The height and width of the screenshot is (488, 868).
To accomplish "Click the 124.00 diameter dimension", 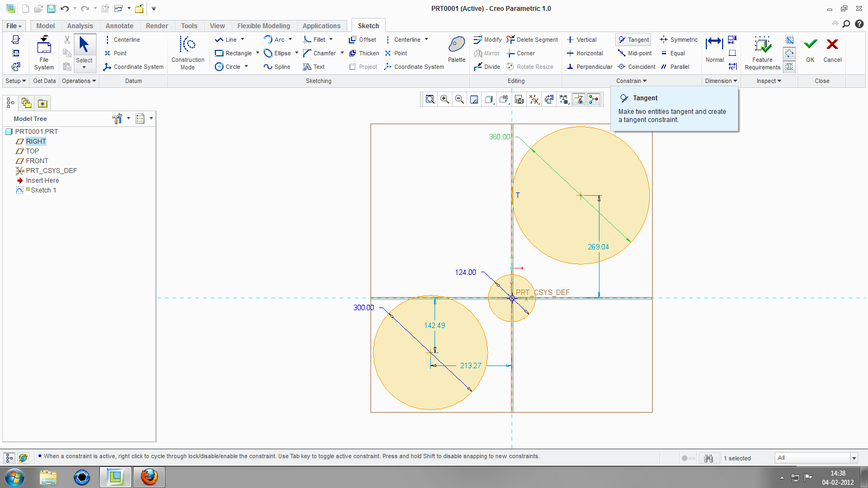I will click(465, 272).
